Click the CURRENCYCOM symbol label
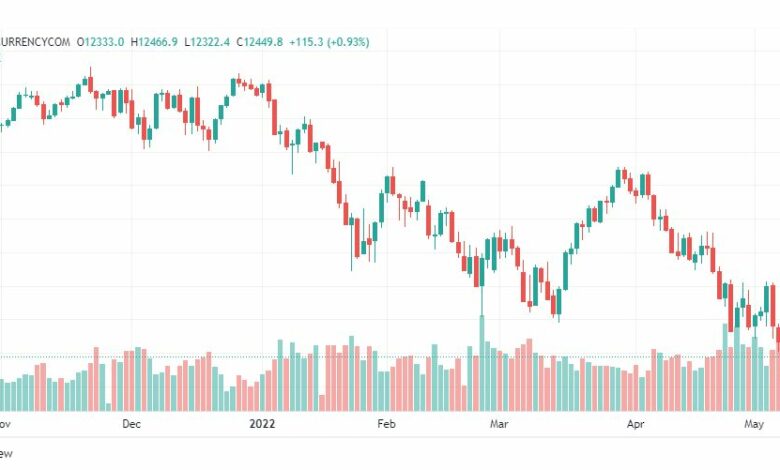 click(35, 42)
